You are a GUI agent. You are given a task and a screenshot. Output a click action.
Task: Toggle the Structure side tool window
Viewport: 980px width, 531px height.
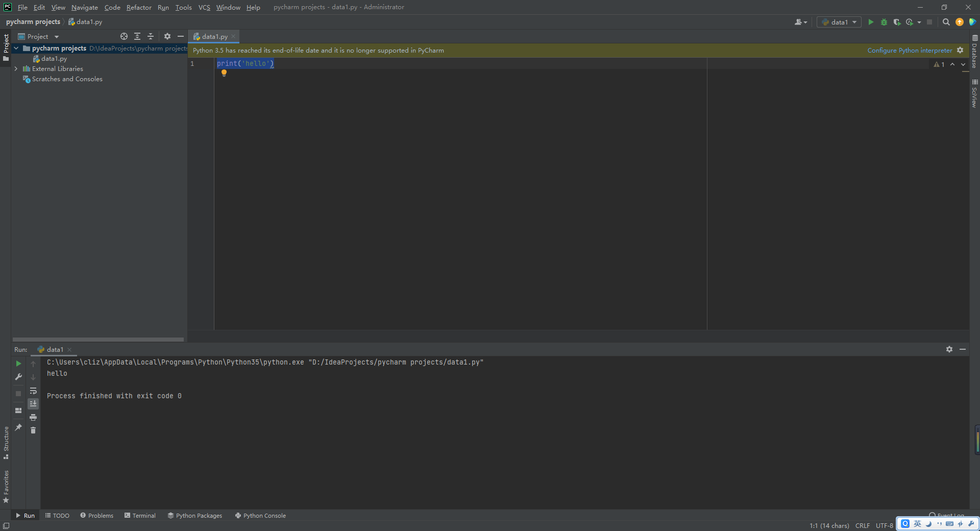6,443
